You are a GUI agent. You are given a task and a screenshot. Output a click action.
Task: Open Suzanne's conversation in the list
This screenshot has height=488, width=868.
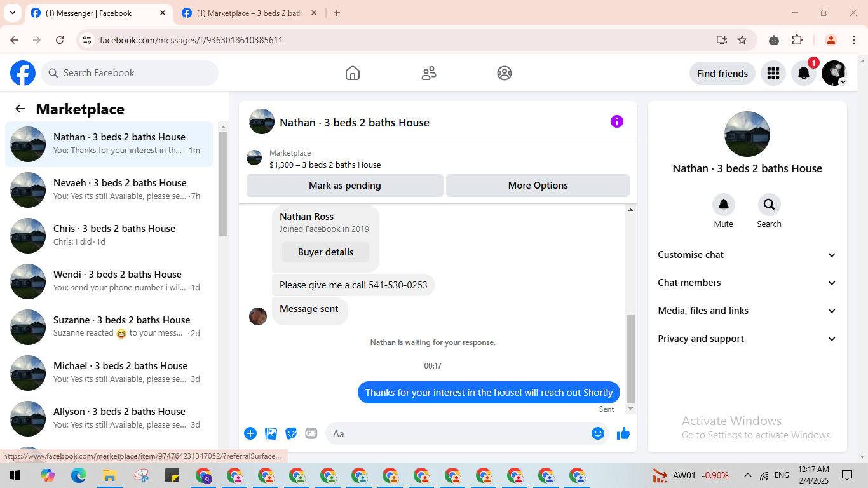pos(109,326)
